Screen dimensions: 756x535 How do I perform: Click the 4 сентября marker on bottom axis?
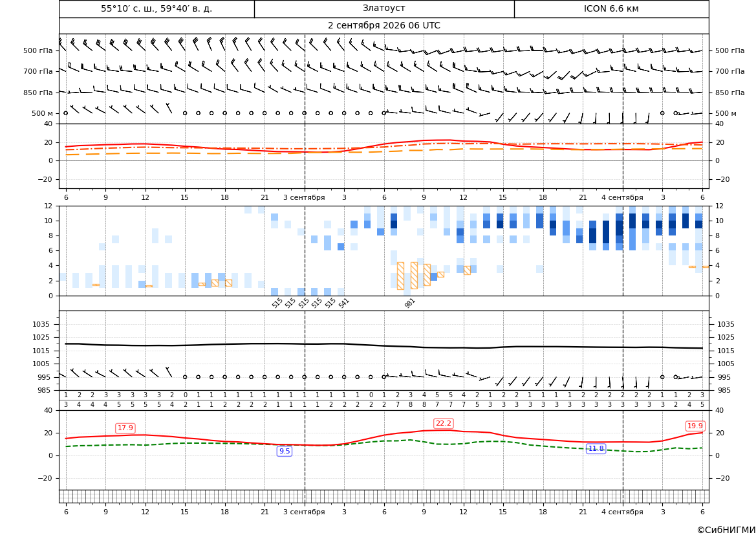[x=622, y=512]
